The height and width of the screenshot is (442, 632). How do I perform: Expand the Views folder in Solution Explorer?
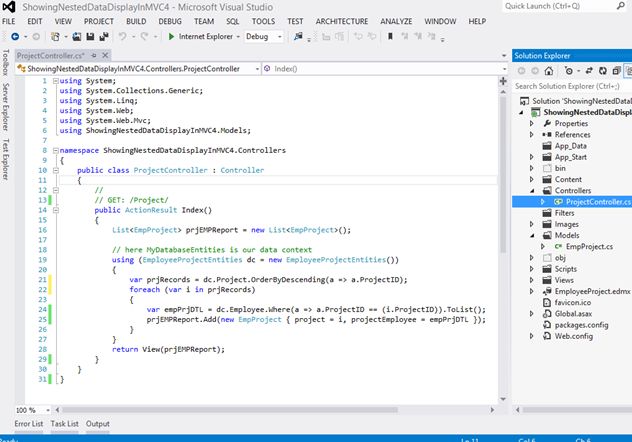532,282
